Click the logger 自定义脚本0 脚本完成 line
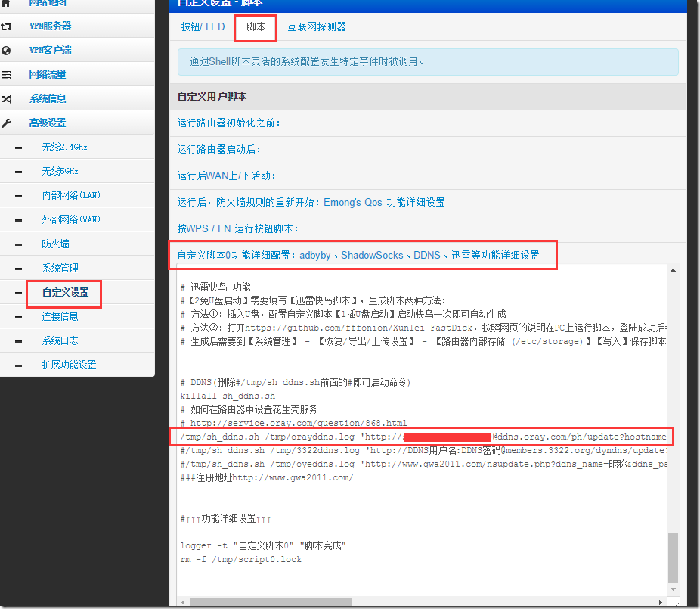Screen dimensions: 700x609 coord(263,545)
